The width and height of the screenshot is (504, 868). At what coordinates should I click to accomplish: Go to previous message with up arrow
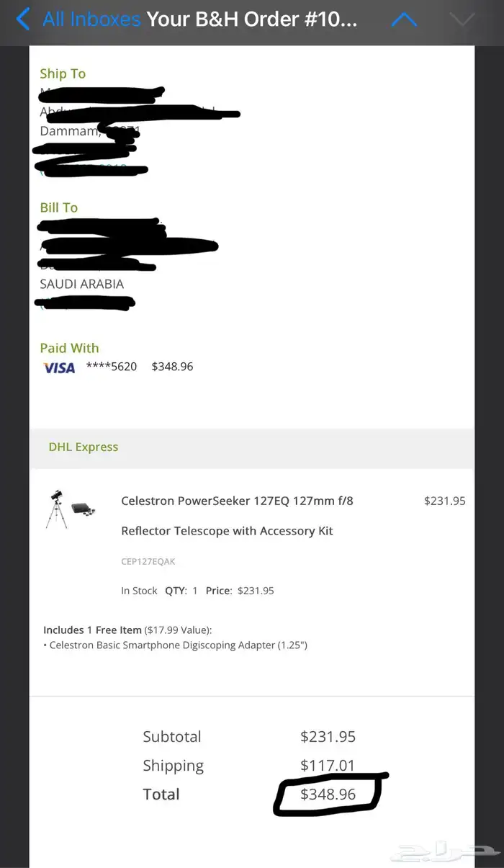click(x=404, y=19)
